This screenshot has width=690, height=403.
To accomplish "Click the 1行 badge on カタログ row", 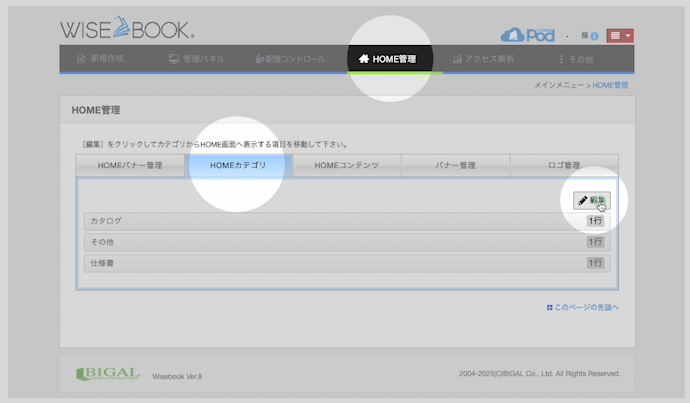I will coord(595,221).
